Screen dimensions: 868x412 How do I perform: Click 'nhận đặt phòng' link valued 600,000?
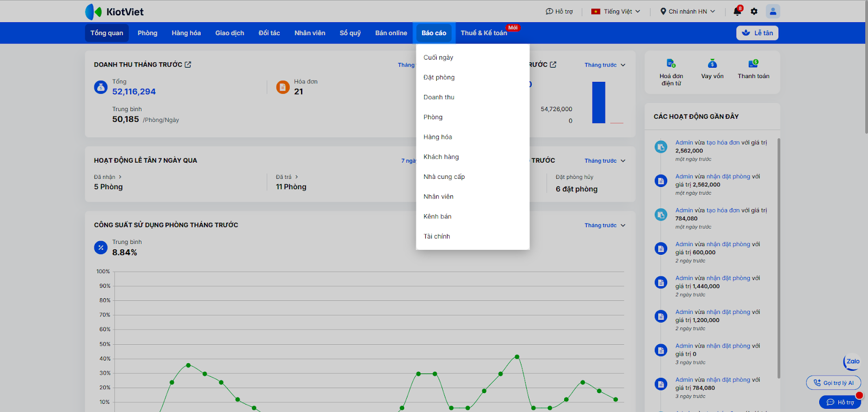[x=728, y=244]
